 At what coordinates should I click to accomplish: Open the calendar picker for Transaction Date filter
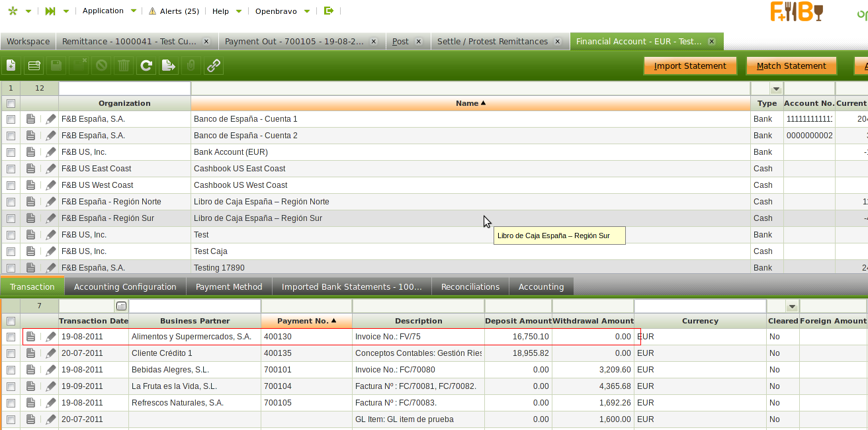[x=121, y=306]
